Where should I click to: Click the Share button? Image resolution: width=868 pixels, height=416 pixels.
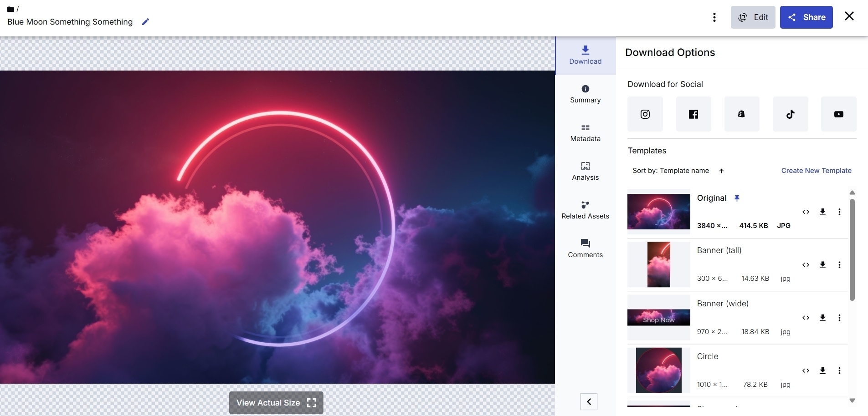click(x=806, y=17)
